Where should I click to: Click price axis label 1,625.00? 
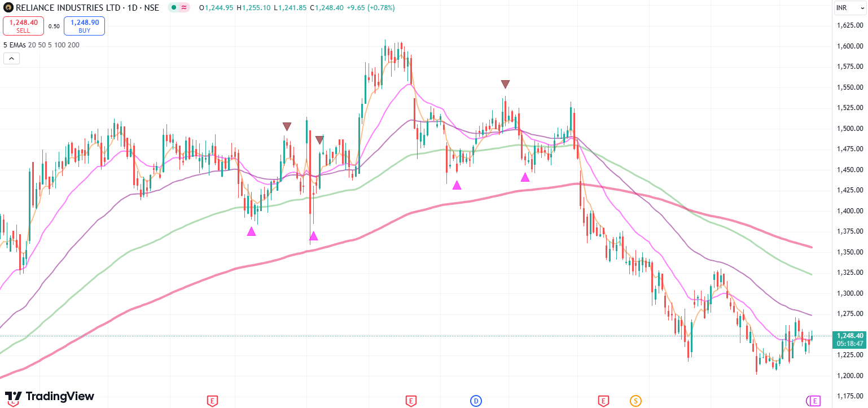pyautogui.click(x=849, y=25)
